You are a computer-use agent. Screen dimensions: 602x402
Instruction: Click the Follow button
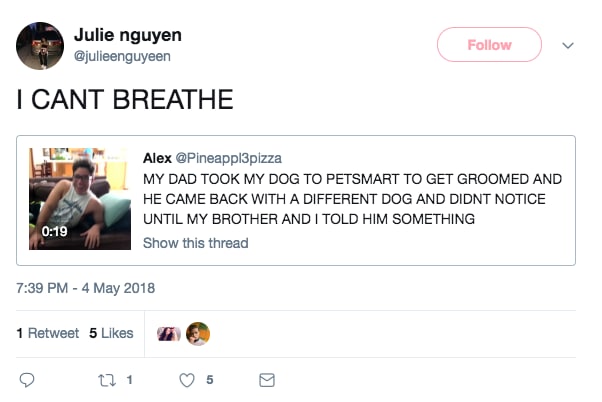[489, 45]
